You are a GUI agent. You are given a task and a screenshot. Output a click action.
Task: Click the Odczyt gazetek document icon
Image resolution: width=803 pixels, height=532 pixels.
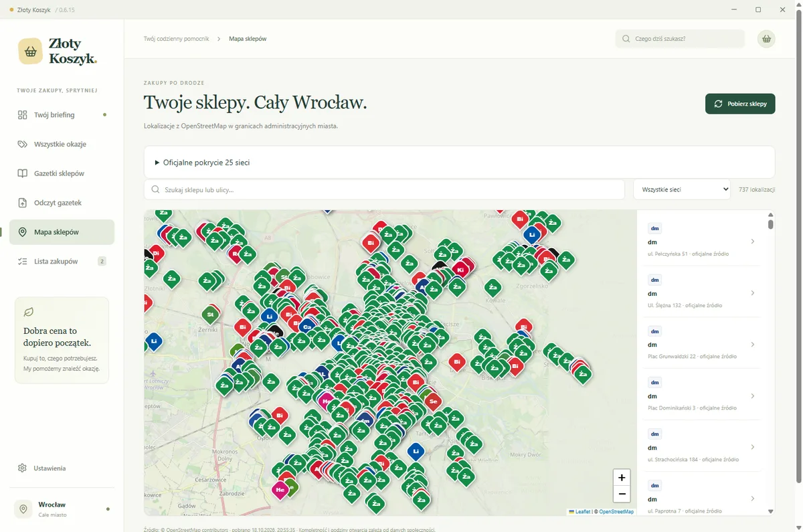coord(22,203)
